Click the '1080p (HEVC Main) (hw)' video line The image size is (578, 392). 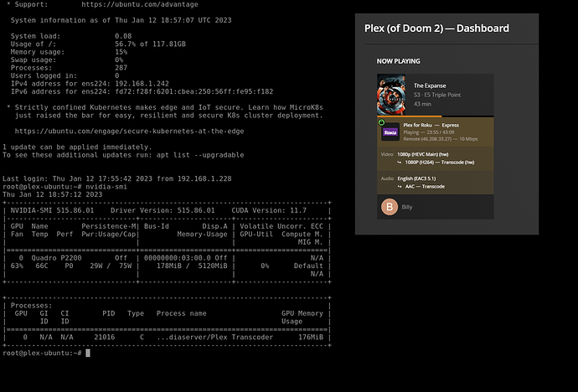click(x=423, y=154)
